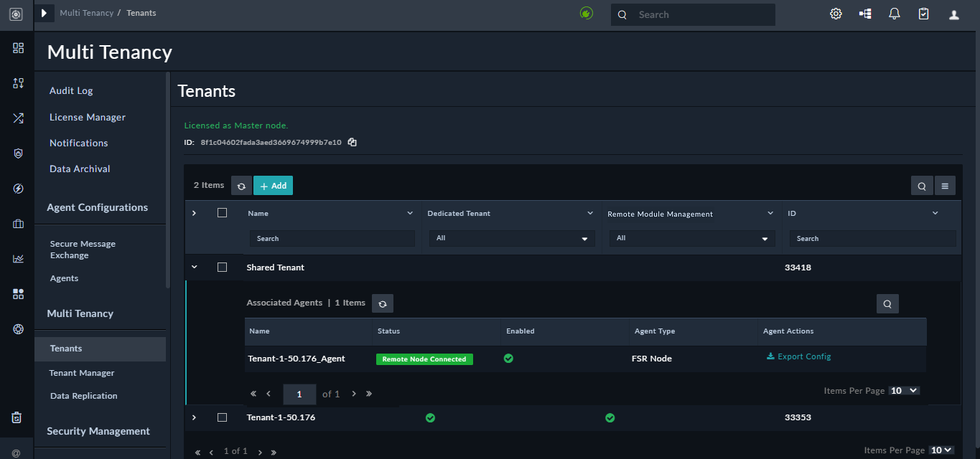The image size is (980, 459).
Task: Open Data Archival menu item
Action: 80,169
